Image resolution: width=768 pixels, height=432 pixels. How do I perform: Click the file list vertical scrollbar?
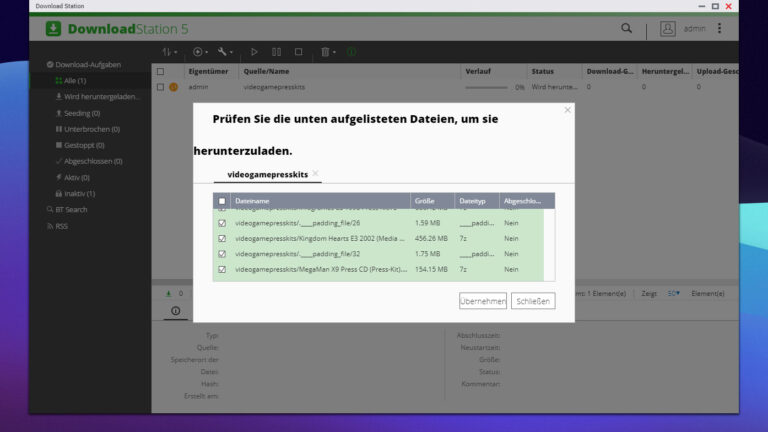(x=550, y=245)
